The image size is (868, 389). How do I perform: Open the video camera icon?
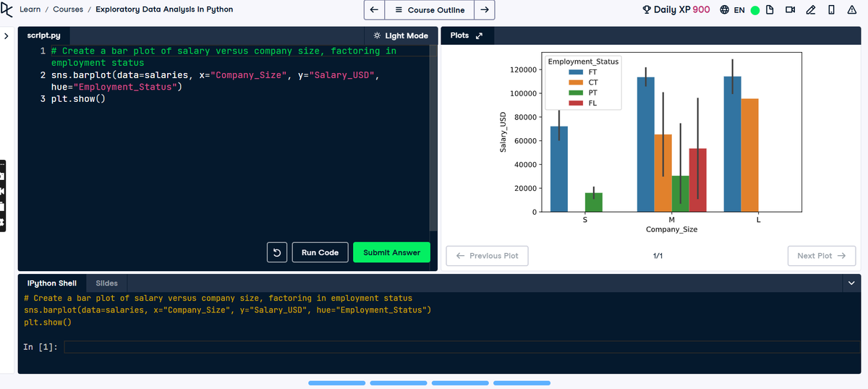[791, 10]
